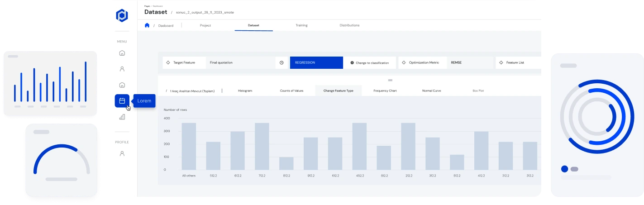
Task: Open the Box Plot tab
Action: tap(478, 91)
